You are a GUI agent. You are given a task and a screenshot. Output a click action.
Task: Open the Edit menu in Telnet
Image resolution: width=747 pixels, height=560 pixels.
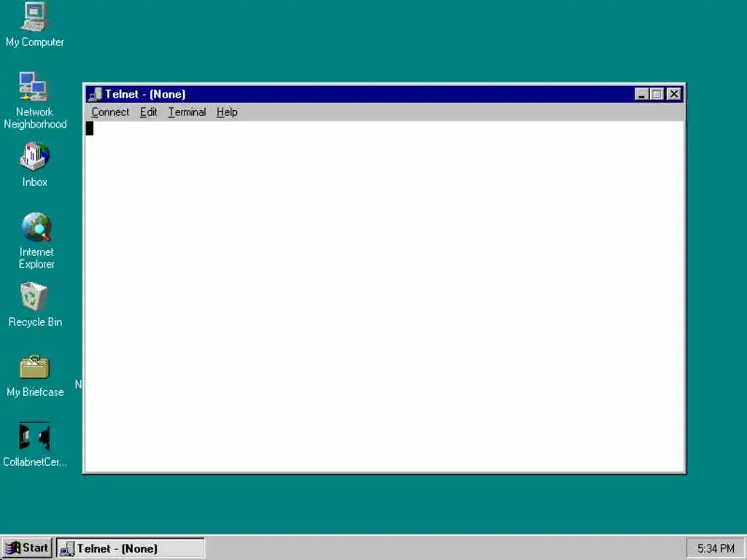point(148,112)
